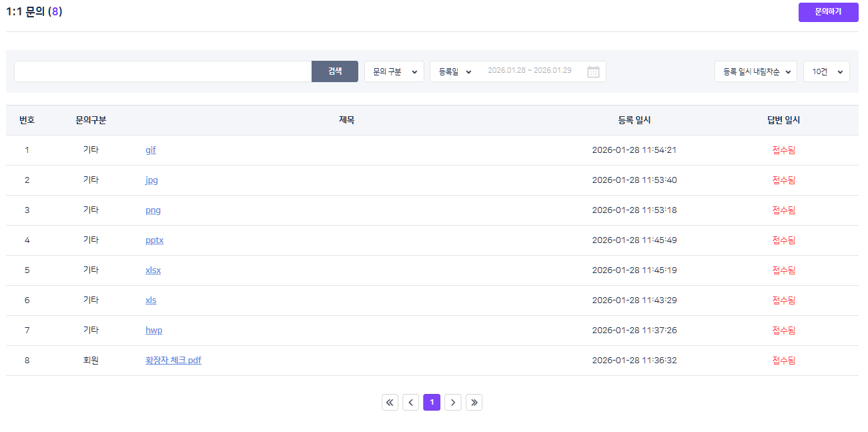Go to next page arrow
This screenshot has height=432, width=868.
click(453, 402)
